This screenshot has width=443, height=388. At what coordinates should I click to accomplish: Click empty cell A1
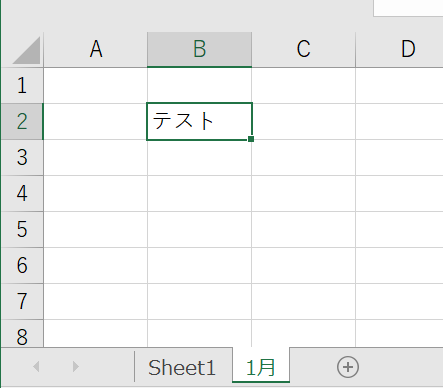pos(96,85)
